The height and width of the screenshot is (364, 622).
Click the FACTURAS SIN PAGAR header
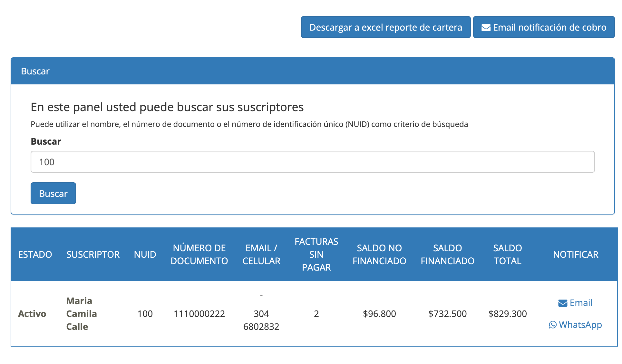coord(316,254)
